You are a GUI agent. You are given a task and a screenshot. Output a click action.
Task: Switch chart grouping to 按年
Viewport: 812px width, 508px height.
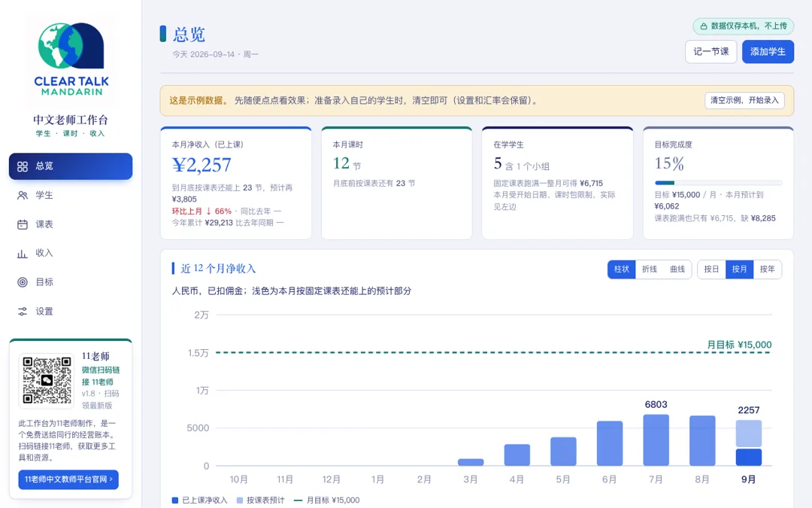[x=768, y=269]
